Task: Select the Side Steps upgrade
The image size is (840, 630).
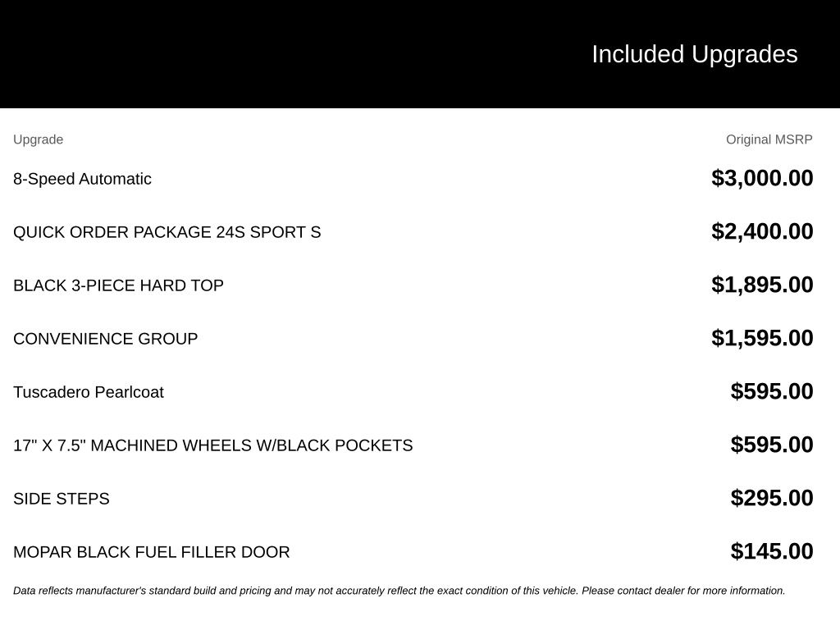Action: [61, 499]
